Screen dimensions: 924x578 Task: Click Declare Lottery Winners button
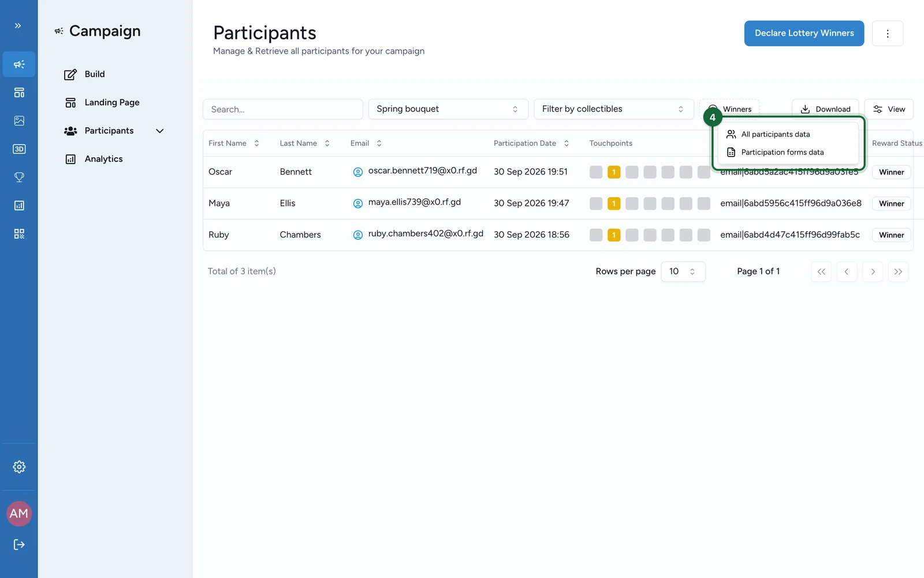click(804, 34)
